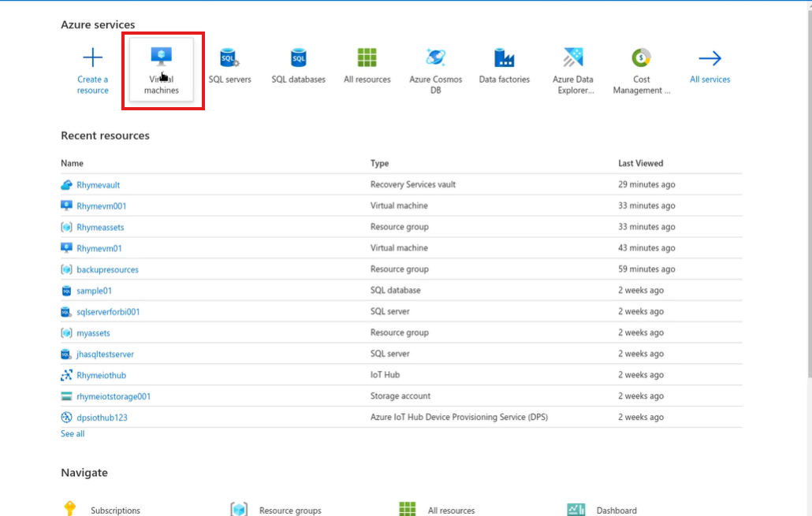The width and height of the screenshot is (812, 516).
Task: Click the Name column header
Action: coord(72,163)
